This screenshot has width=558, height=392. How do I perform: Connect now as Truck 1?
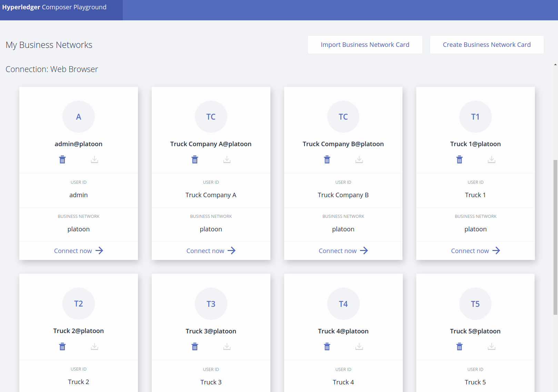[475, 251]
